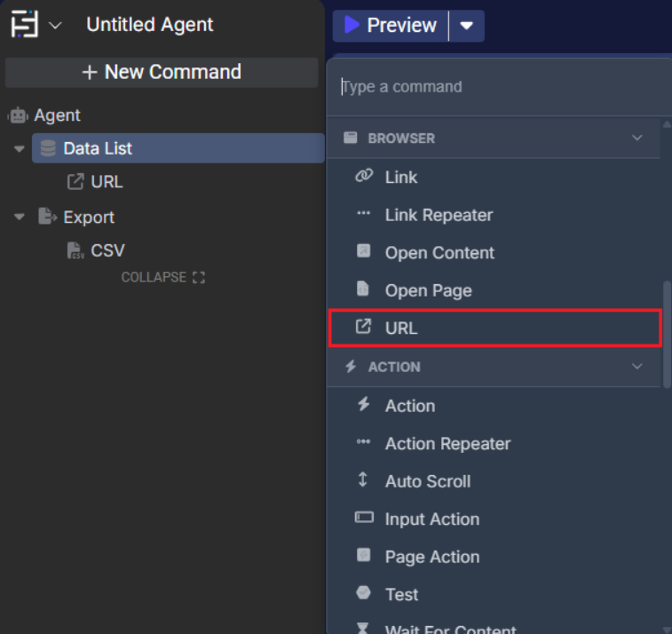Screen dimensions: 672x634
Task: Select the Data List tree item
Action: coord(98,148)
